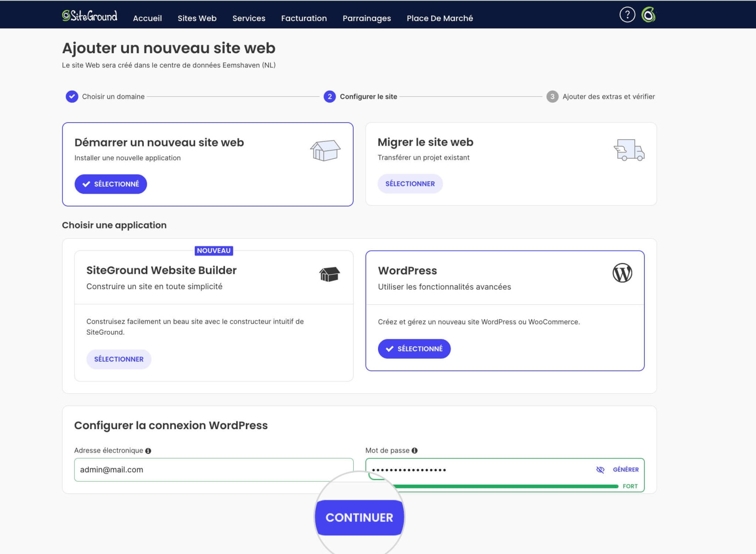Select the Migrer le site web option

pyautogui.click(x=410, y=184)
